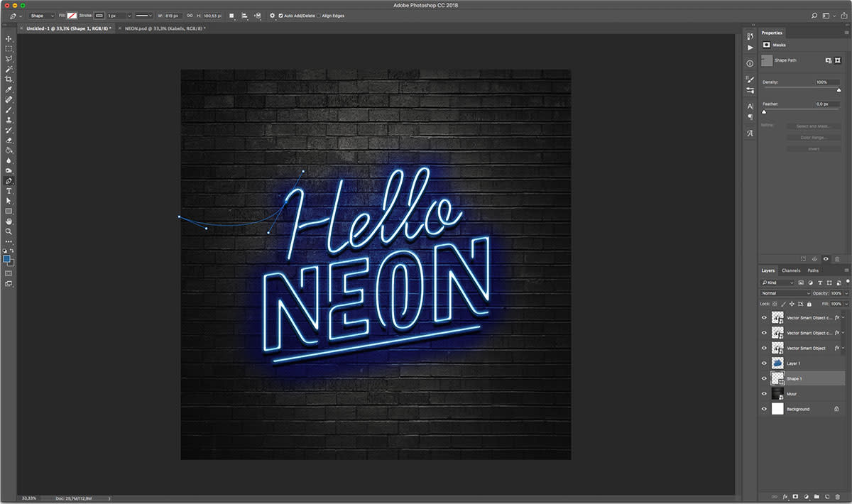This screenshot has height=504, width=852.
Task: Click the delete layer trash icon
Action: click(x=839, y=496)
